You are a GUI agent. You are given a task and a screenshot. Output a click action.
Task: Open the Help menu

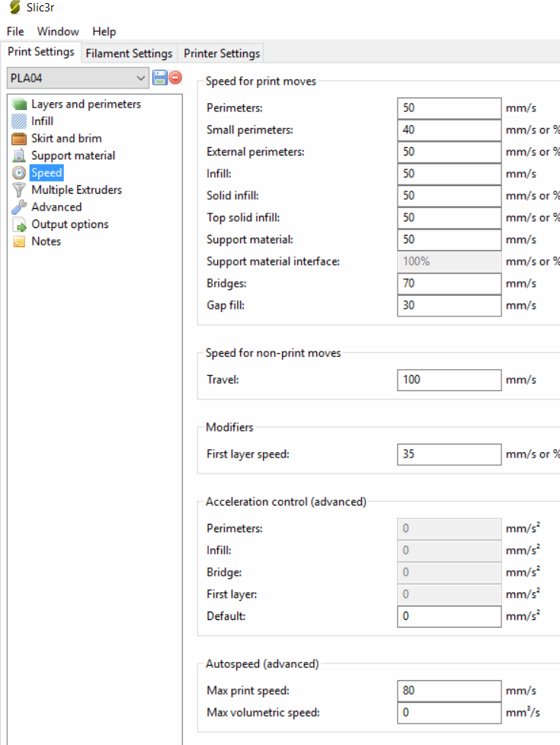[x=104, y=31]
